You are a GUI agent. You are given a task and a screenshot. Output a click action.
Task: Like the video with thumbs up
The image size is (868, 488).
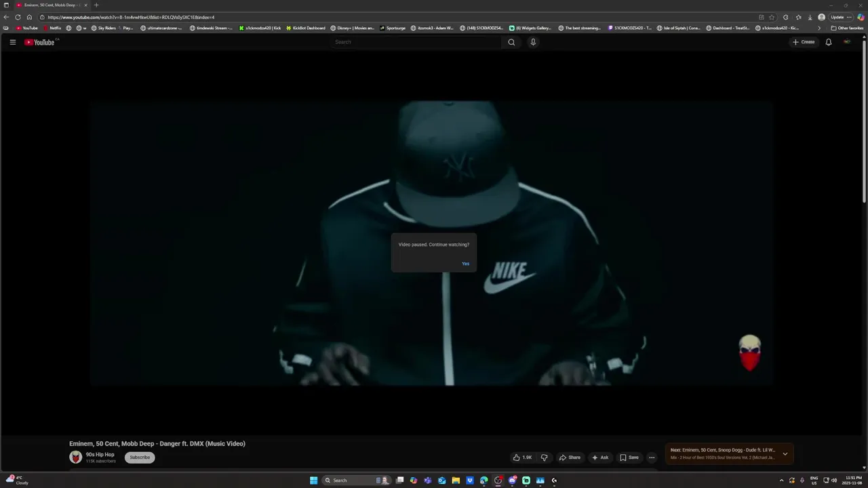pyautogui.click(x=522, y=457)
